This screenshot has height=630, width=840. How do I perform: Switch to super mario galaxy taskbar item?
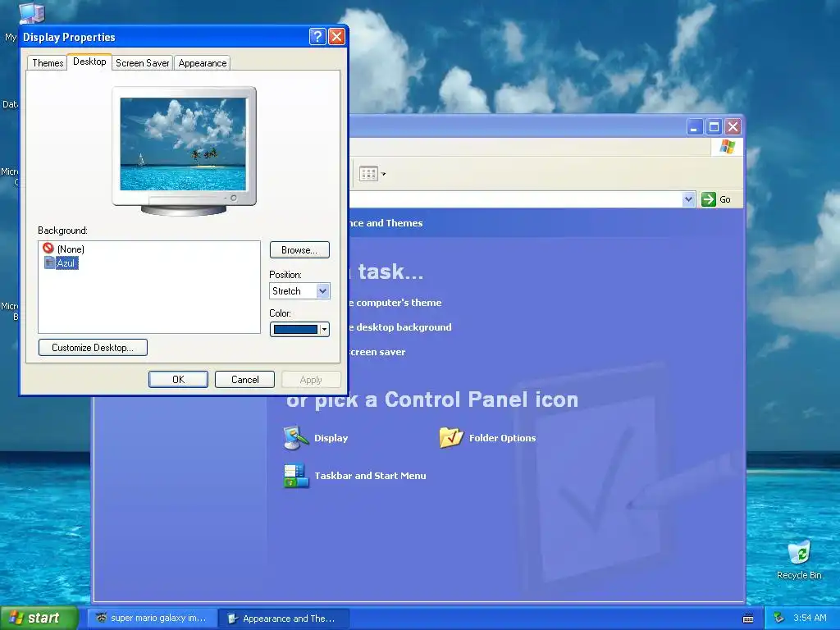152,618
